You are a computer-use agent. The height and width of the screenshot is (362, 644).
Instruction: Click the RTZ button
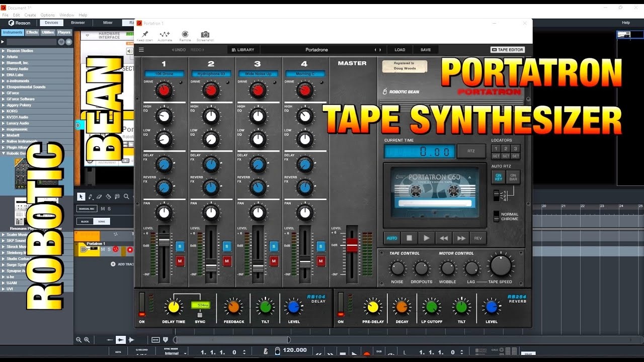[471, 151]
